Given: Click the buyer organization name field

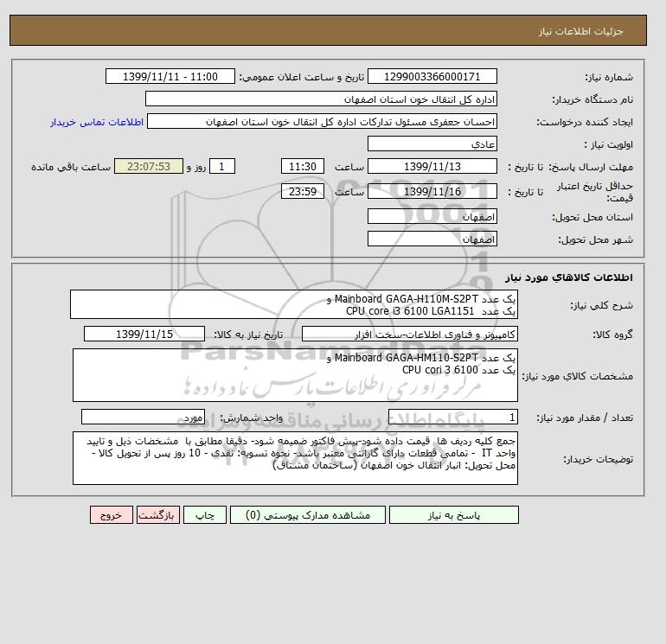Looking at the screenshot, I should pos(321,99).
